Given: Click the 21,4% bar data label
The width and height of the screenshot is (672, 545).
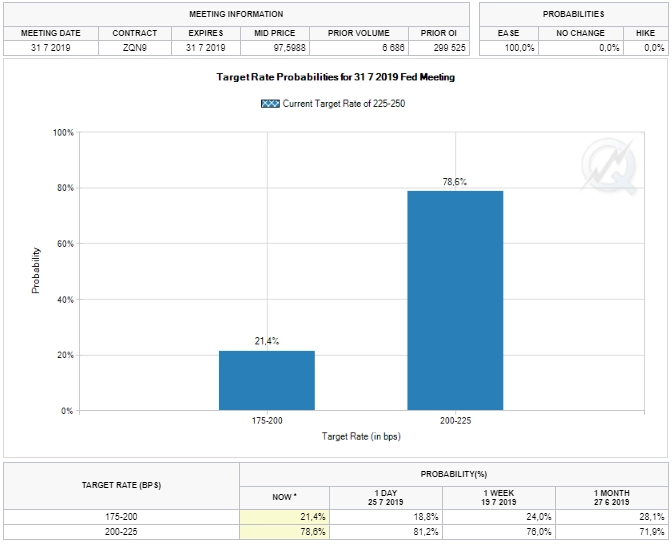Looking at the screenshot, I should [x=267, y=341].
